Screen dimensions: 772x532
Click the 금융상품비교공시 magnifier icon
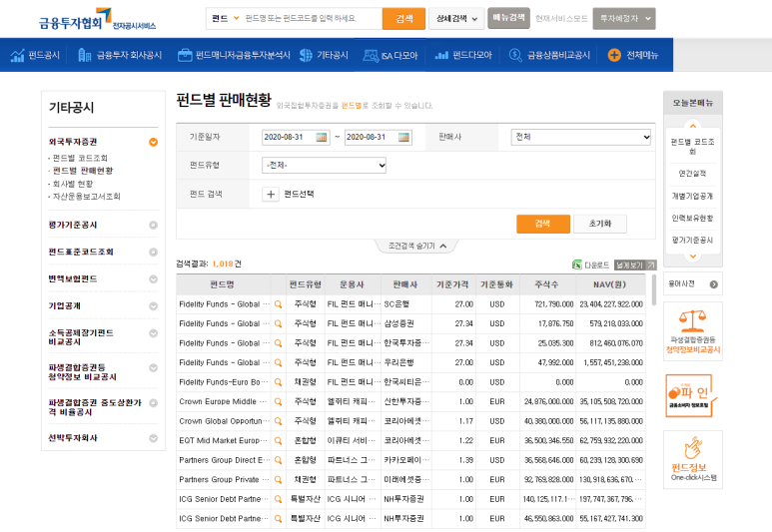click(515, 55)
